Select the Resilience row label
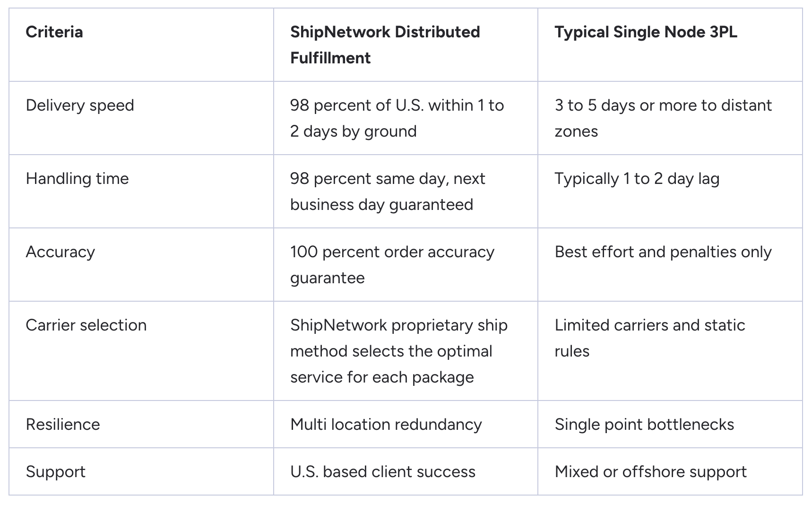 pyautogui.click(x=63, y=425)
